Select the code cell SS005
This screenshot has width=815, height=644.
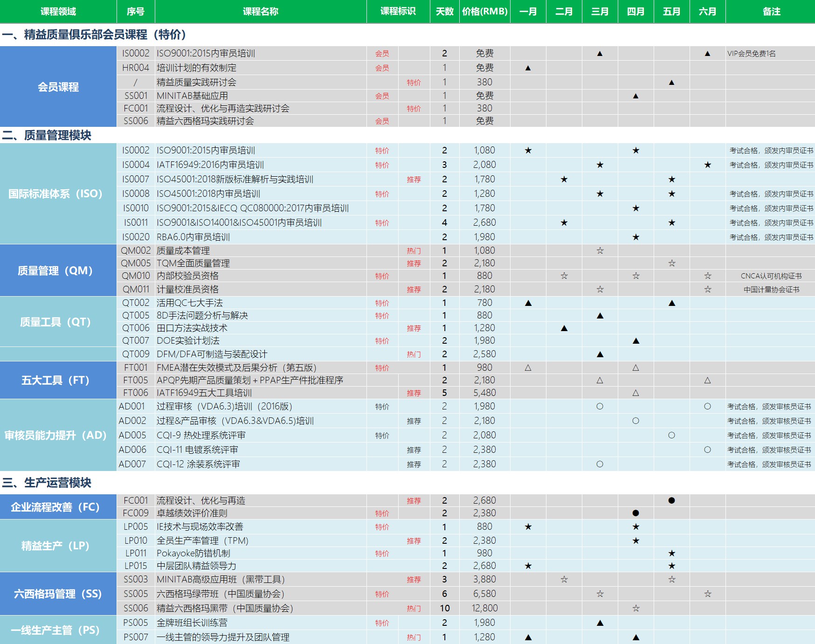click(136, 594)
